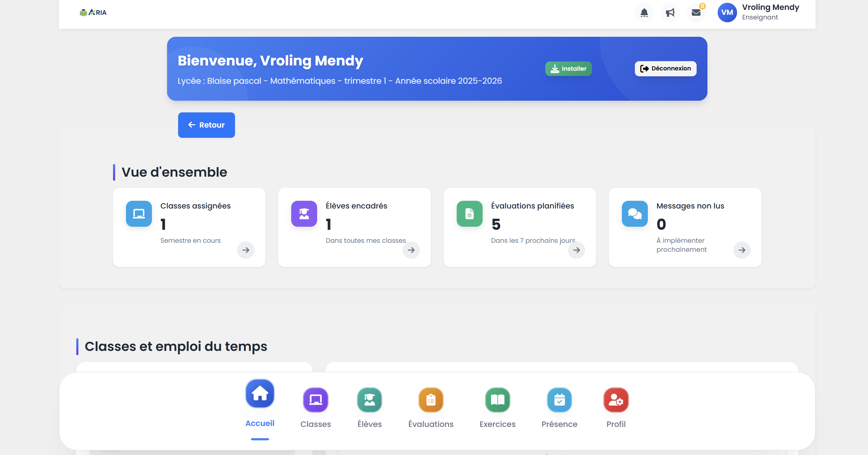Open Messages non lus details arrow
The image size is (868, 455).
point(742,250)
